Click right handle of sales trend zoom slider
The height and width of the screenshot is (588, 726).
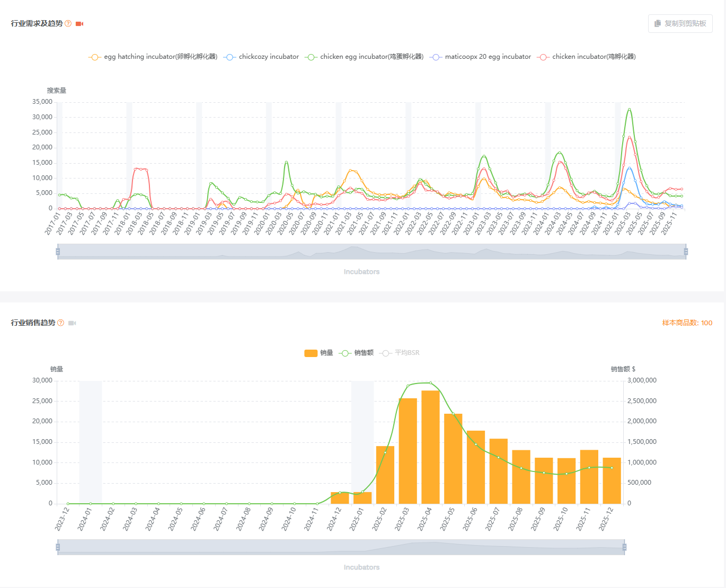624,547
